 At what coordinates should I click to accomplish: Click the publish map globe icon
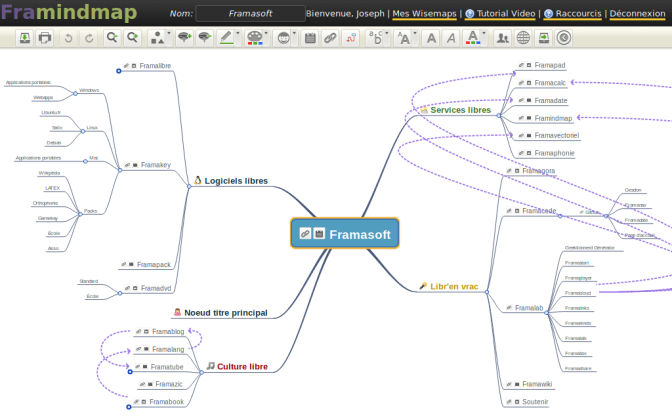pos(523,38)
